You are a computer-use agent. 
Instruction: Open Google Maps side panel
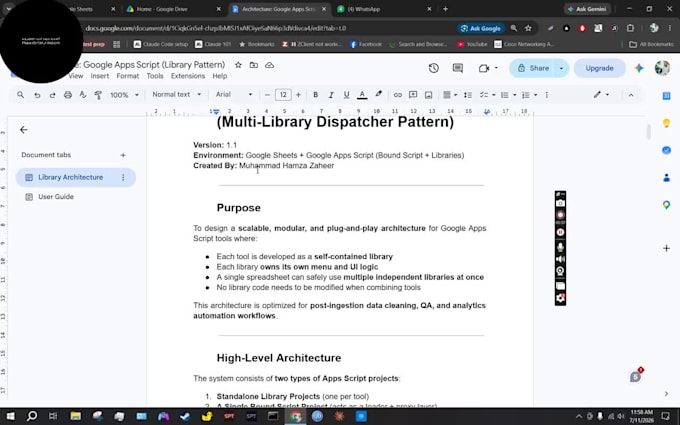click(667, 205)
